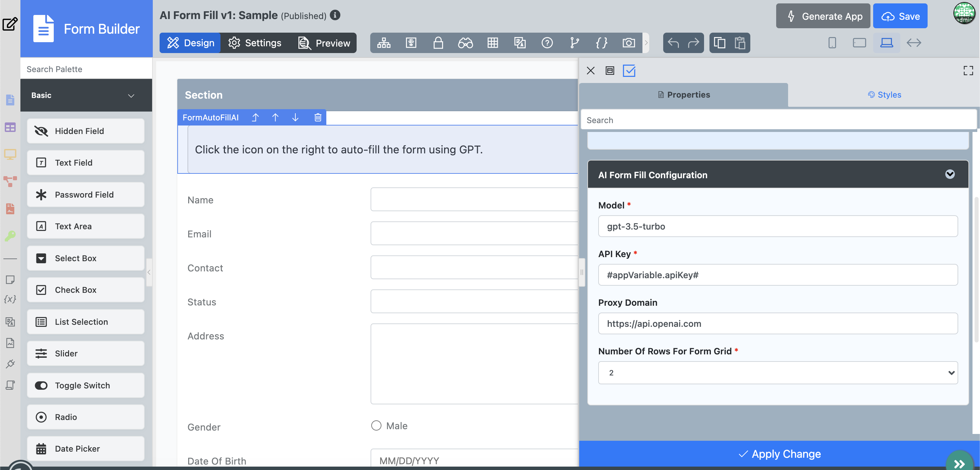The image size is (980, 470).
Task: Collapse the Basic palette category
Action: 131,96
